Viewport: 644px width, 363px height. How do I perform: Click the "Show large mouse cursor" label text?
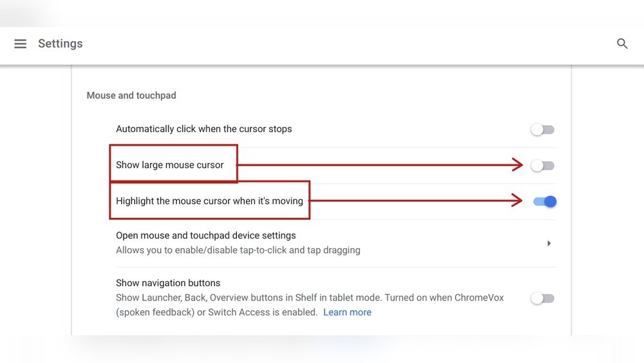tap(169, 165)
